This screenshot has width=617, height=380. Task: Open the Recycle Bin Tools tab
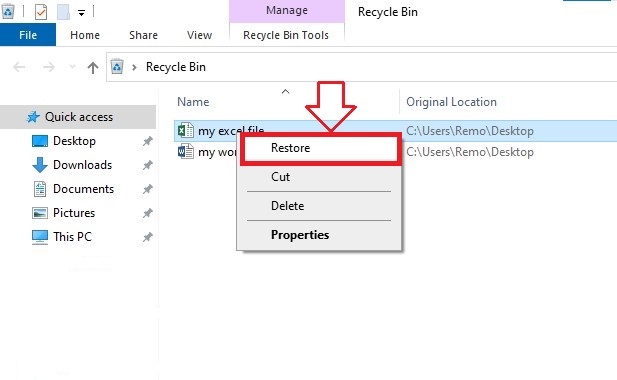[286, 35]
